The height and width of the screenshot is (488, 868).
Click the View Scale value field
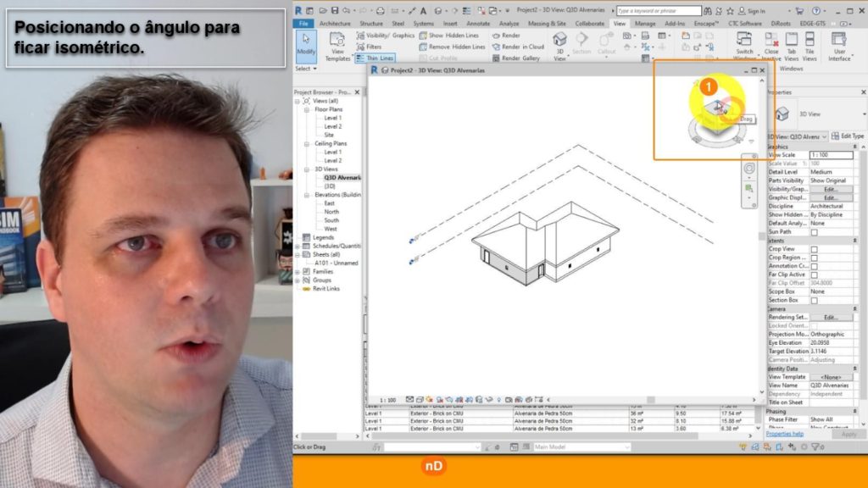tap(831, 155)
